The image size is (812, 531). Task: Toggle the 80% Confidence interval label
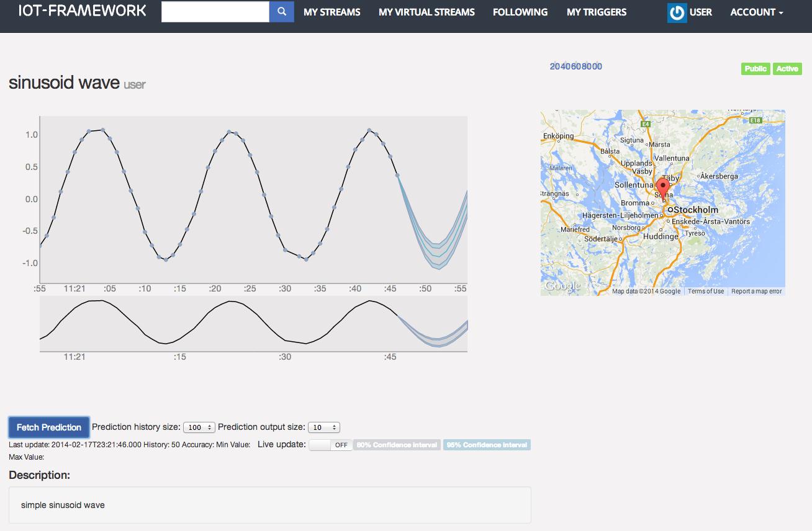(397, 445)
